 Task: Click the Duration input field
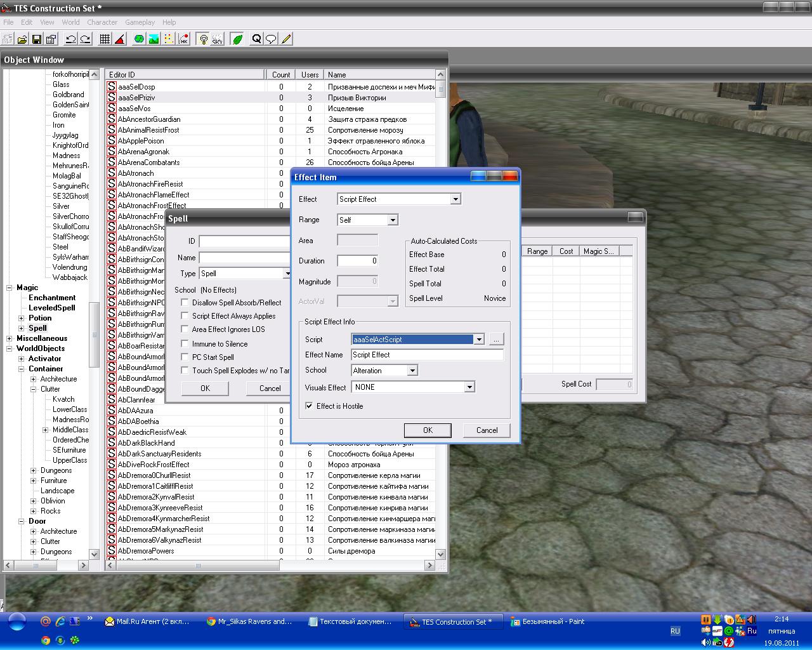click(358, 261)
